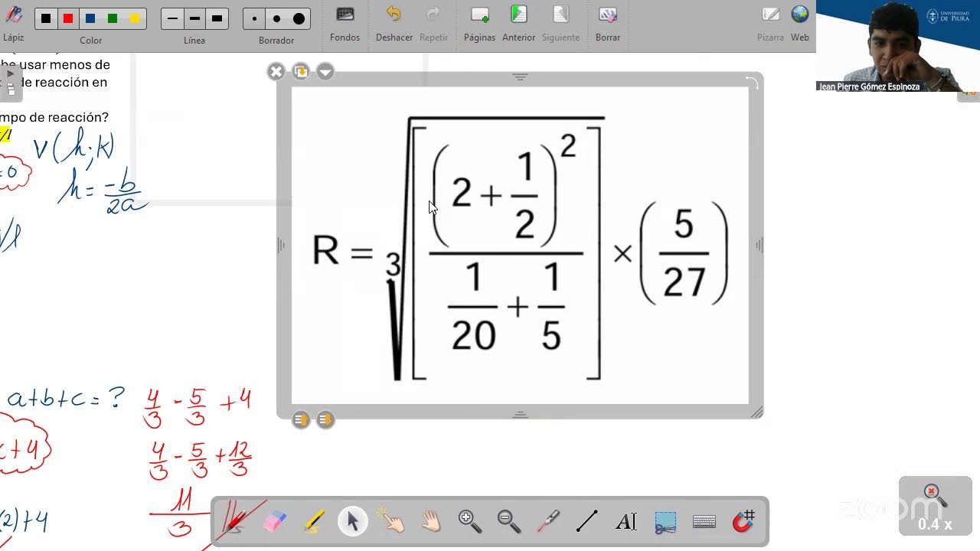Select the capture area scissors tool
980x551 pixels.
[665, 521]
